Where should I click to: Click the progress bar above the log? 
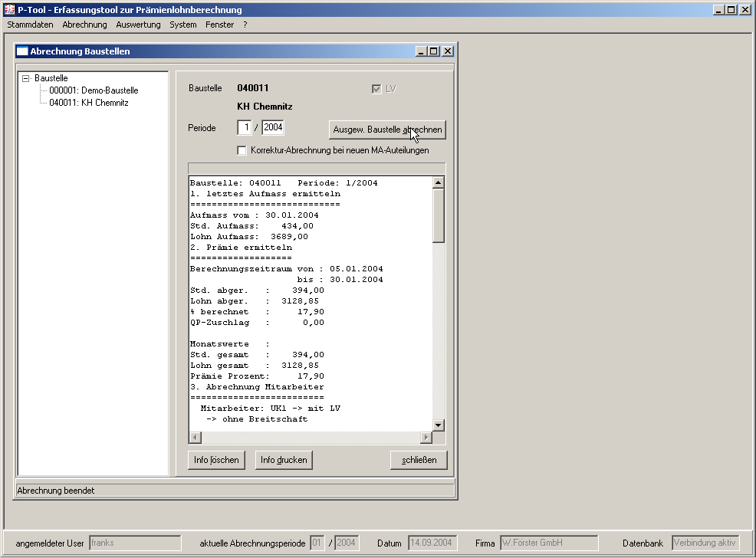click(x=317, y=168)
